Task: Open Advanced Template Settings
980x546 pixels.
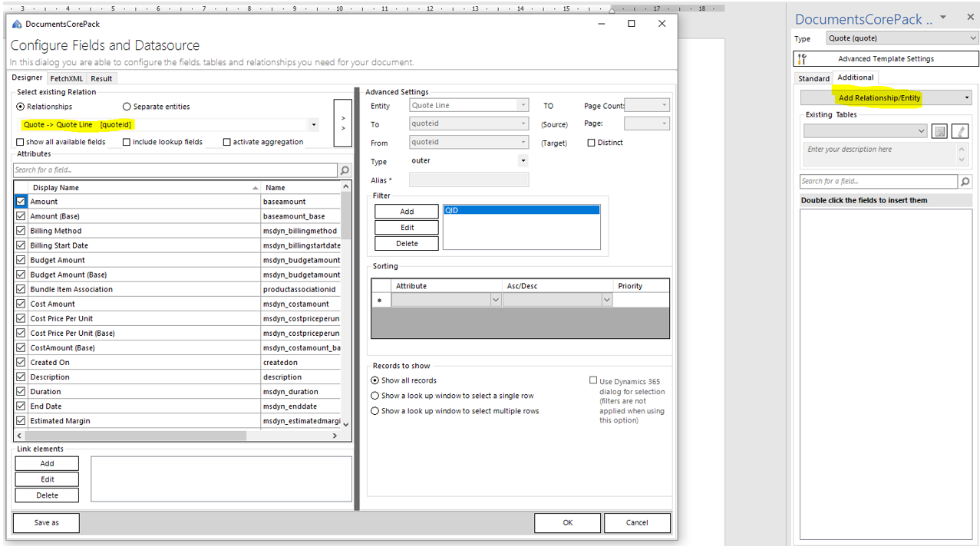Action: coord(886,59)
